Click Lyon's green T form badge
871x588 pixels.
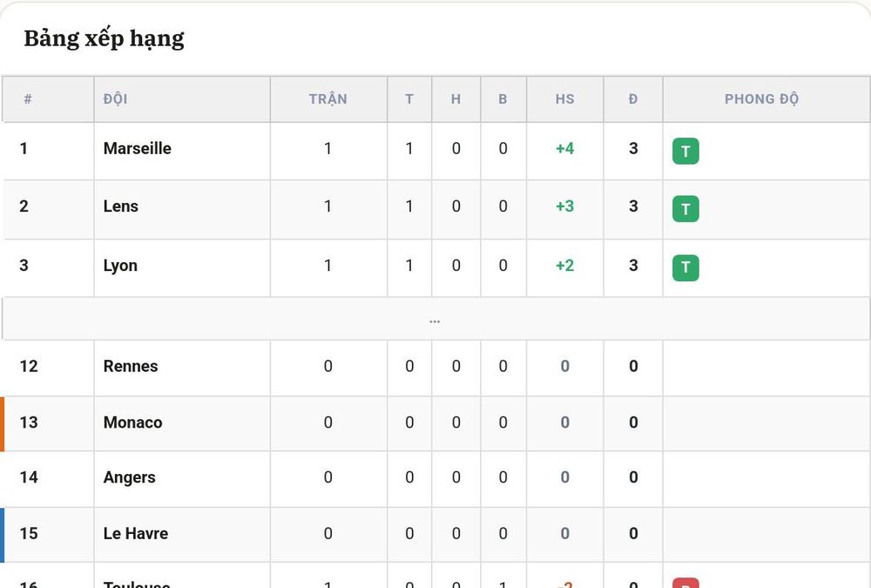(685, 268)
